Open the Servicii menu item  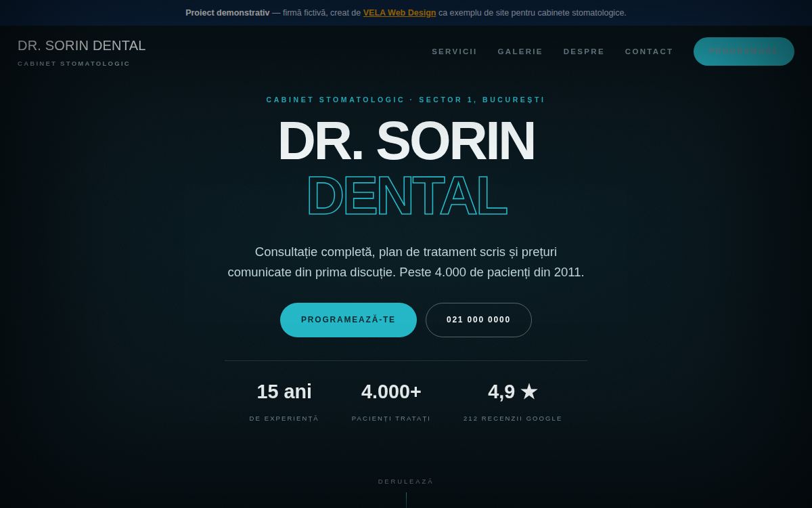454,51
